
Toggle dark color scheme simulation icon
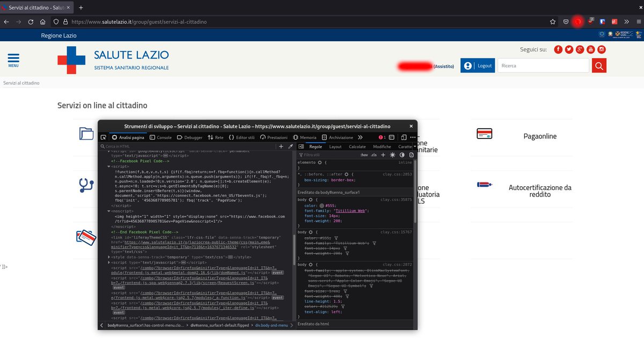pyautogui.click(x=402, y=155)
